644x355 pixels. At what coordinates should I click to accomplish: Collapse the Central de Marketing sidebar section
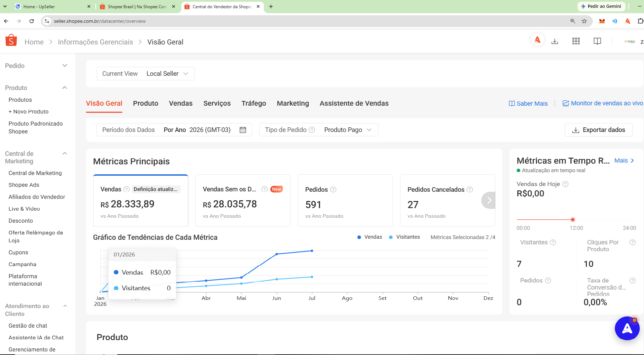tap(65, 154)
